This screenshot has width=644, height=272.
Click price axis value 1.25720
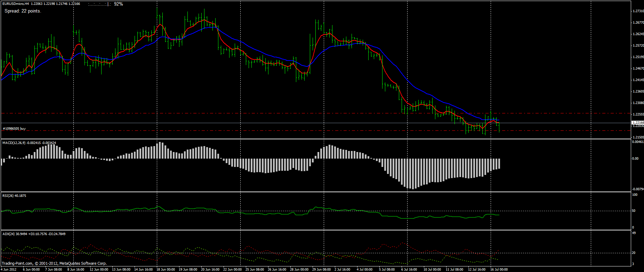coord(638,46)
